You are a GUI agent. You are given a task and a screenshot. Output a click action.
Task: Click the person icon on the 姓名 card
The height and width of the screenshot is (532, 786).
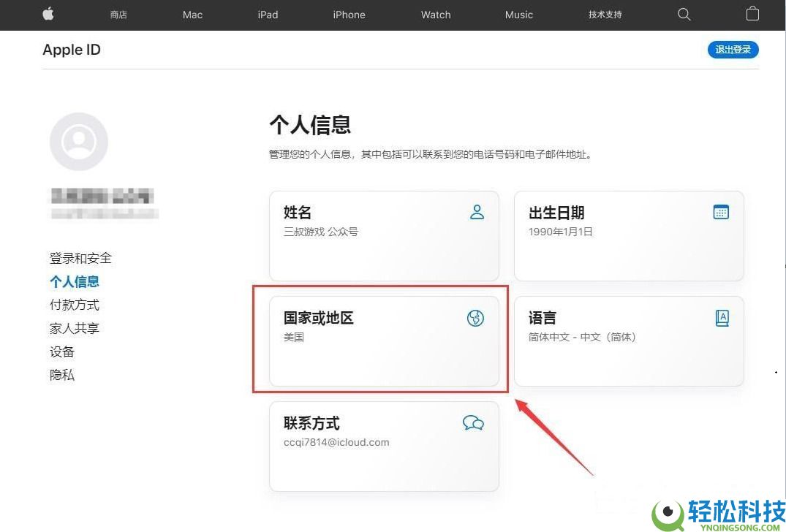pyautogui.click(x=477, y=212)
